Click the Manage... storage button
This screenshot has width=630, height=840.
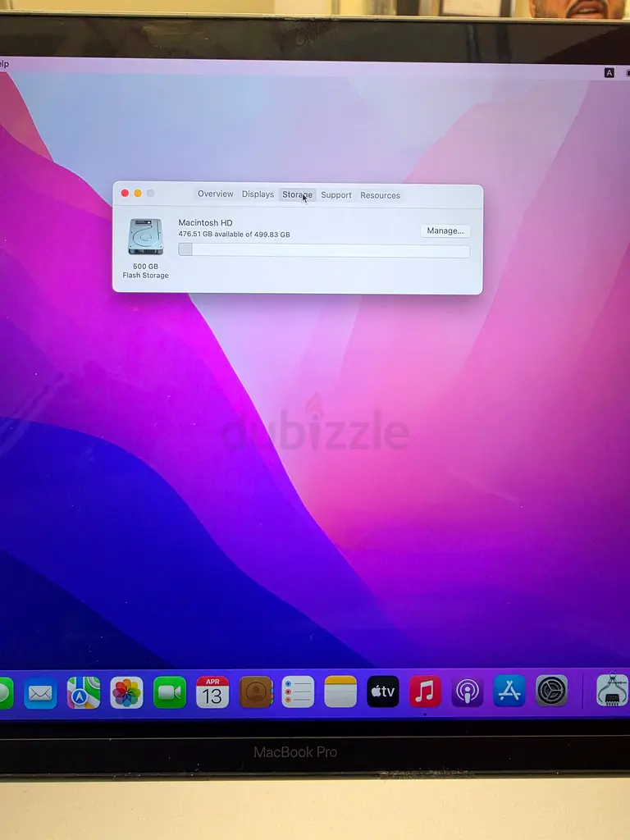[x=445, y=231]
